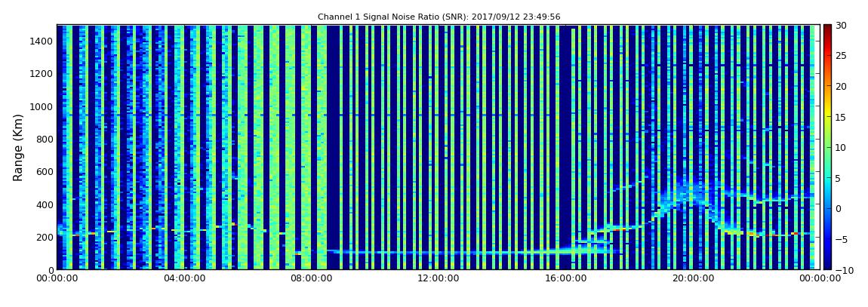Click the colorbar label 25
Screen dimensions: 868x307
(x=842, y=55)
